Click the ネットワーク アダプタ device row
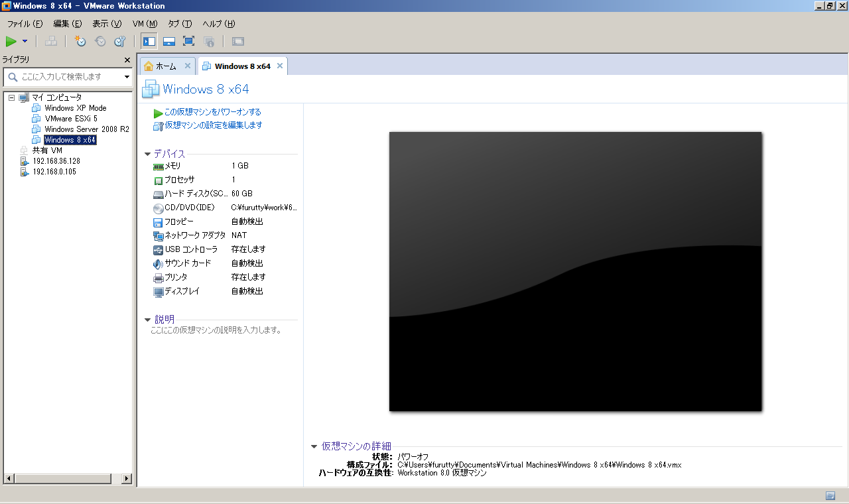Image resolution: width=849 pixels, height=504 pixels. 225,235
